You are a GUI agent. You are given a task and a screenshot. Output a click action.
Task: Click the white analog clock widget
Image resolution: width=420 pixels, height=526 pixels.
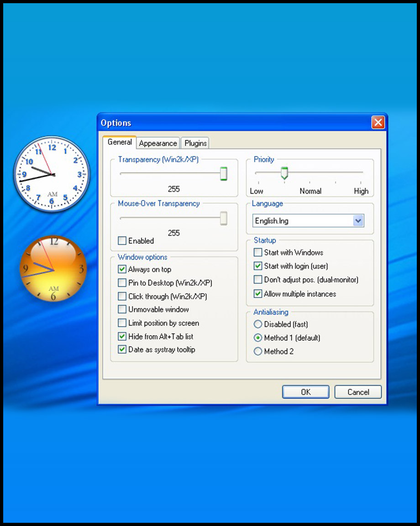(x=52, y=174)
